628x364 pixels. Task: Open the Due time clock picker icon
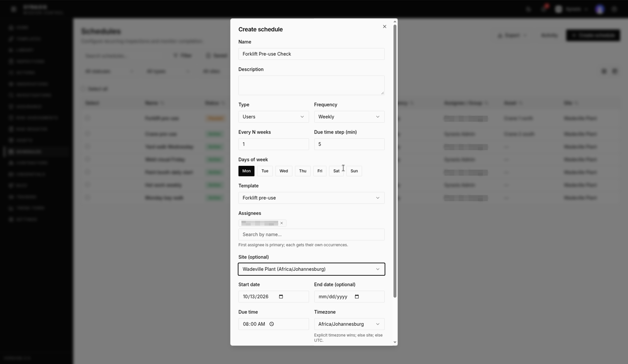(x=272, y=324)
